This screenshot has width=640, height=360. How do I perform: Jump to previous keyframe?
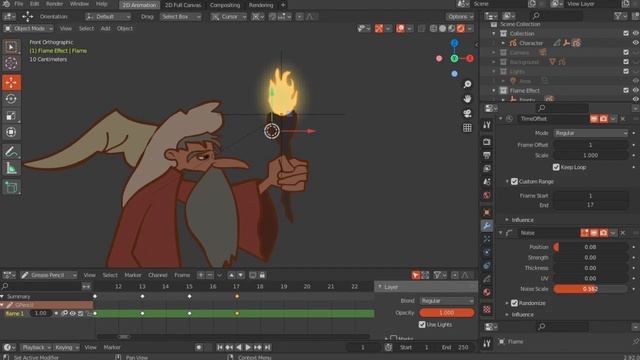click(x=229, y=347)
